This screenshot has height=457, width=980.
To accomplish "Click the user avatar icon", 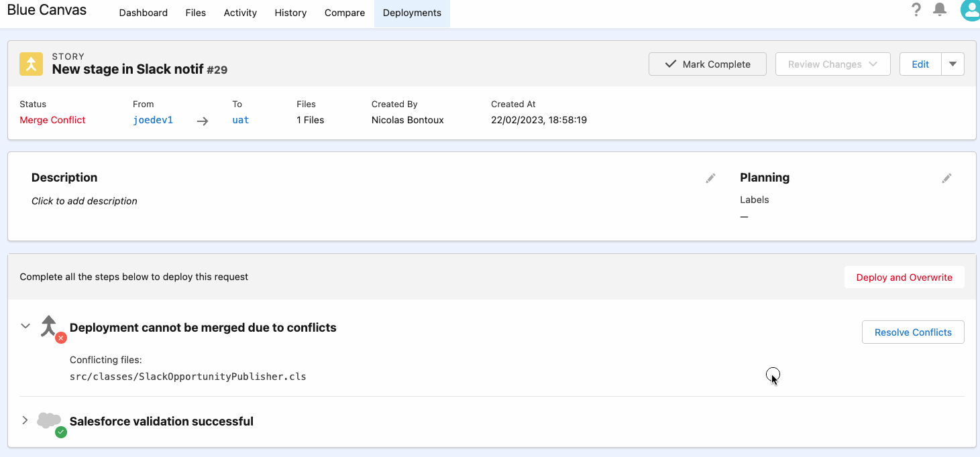I will point(970,10).
